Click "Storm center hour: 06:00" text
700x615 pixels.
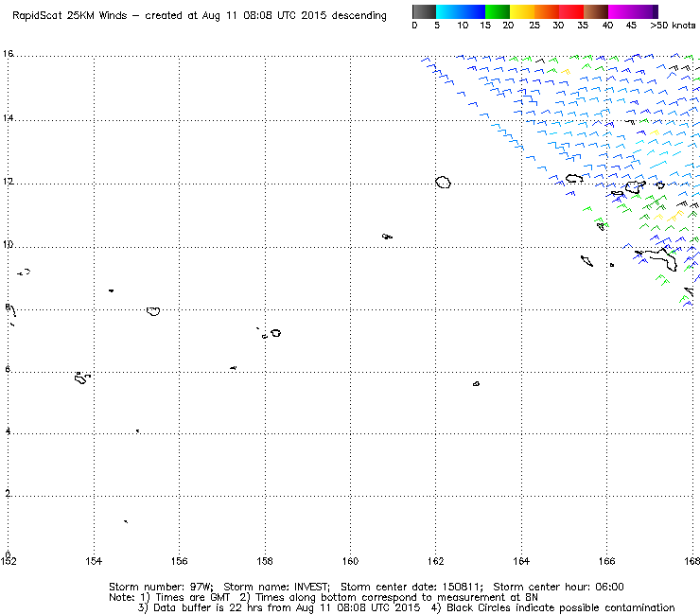pyautogui.click(x=558, y=587)
